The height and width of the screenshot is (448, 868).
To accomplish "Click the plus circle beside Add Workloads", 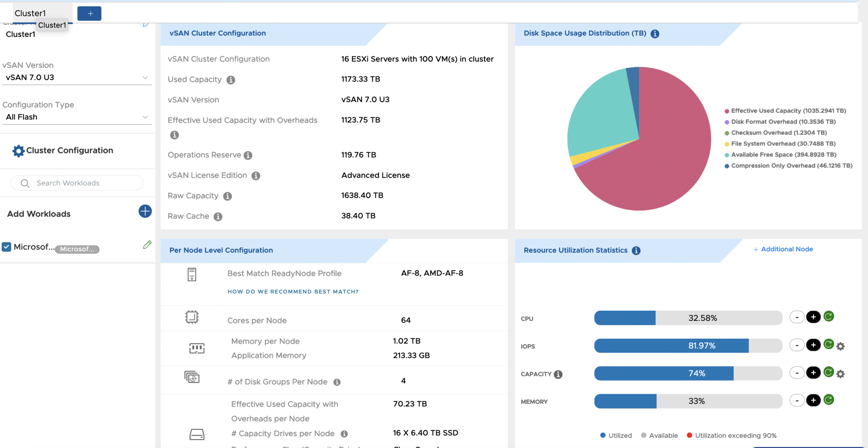I will coord(145,211).
